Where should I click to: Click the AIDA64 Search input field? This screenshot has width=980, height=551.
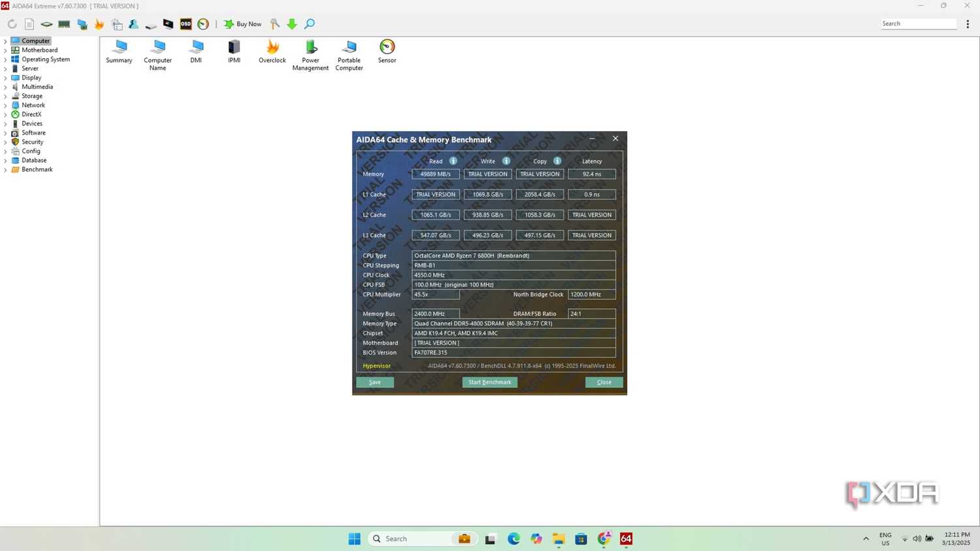point(919,24)
